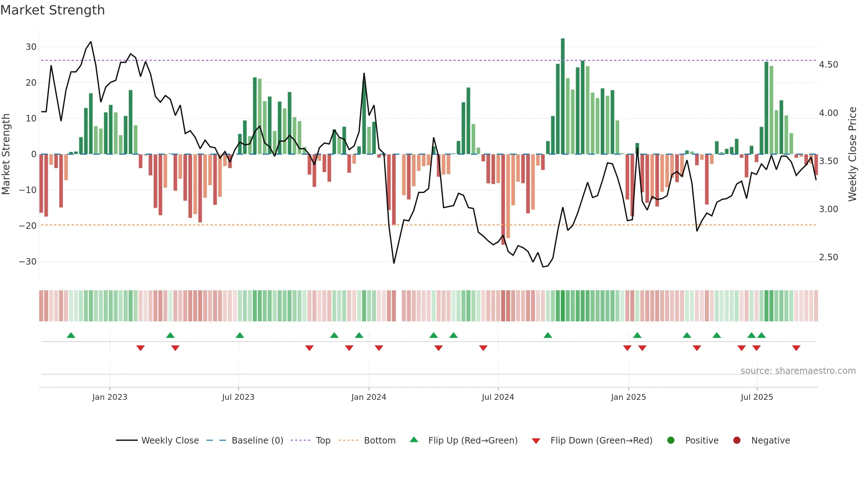868x488 pixels.
Task: Click the green Flip Up triangle in legend
Action: pos(414,440)
